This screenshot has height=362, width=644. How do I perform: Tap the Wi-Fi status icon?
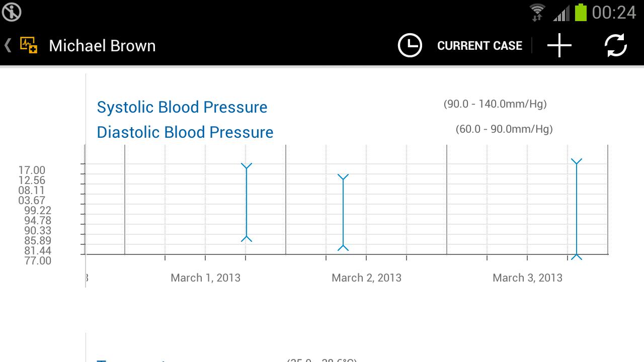537,12
